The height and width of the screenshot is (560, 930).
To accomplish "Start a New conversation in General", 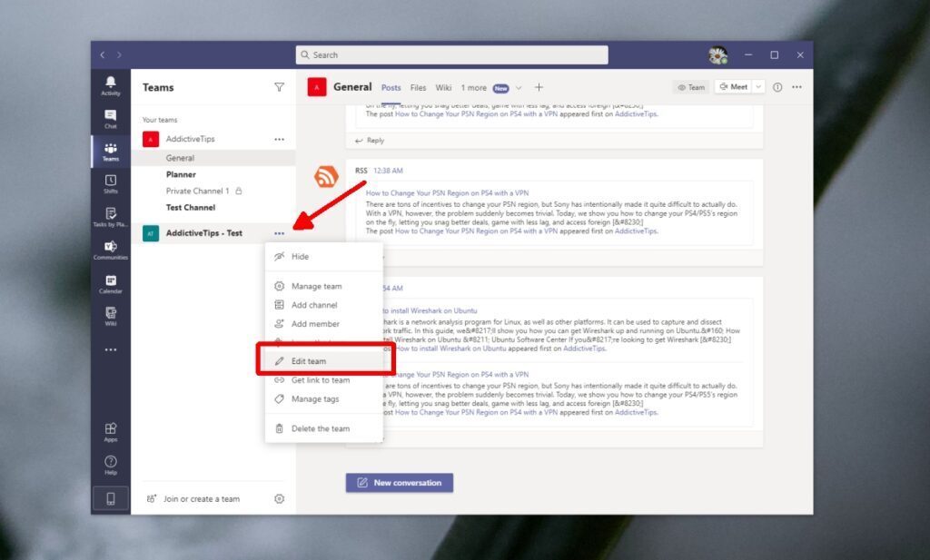I will (x=399, y=482).
